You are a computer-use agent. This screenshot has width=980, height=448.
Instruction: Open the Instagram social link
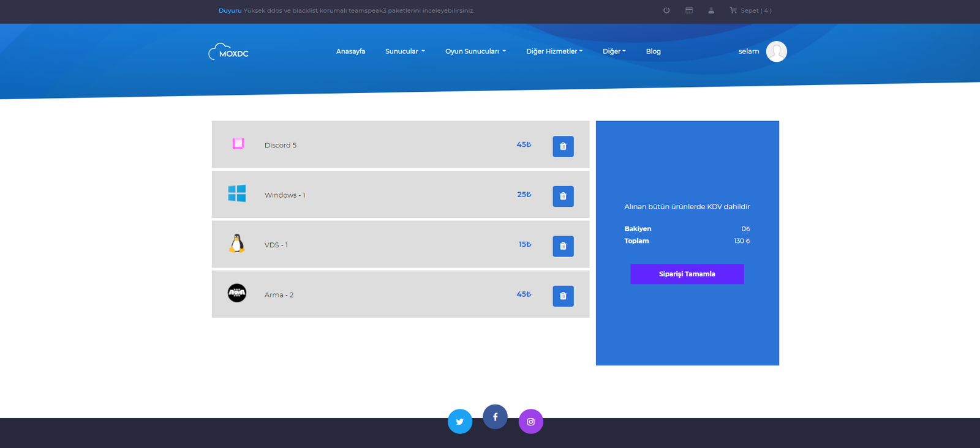coord(531,422)
